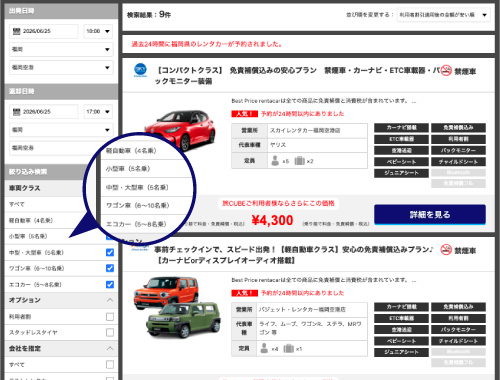Uncheck the ワゴン車（6〜10名乗） checkbox
The image size is (500, 380).
110,268
